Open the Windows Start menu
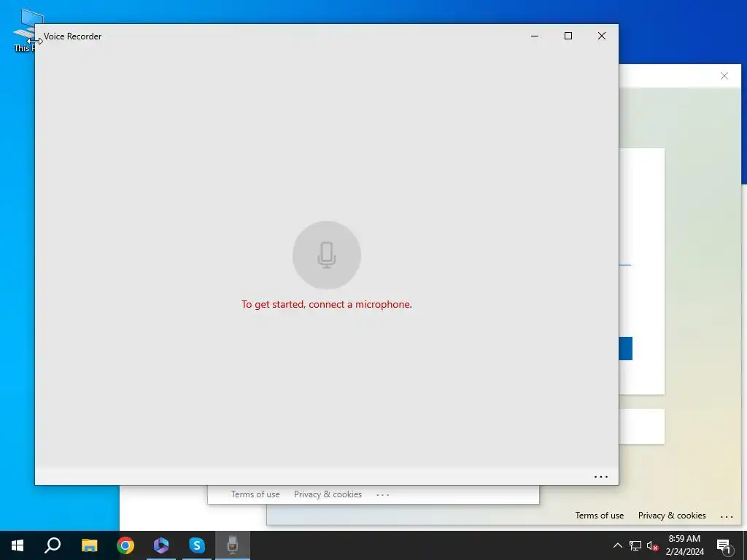The width and height of the screenshot is (747, 560). point(18,545)
